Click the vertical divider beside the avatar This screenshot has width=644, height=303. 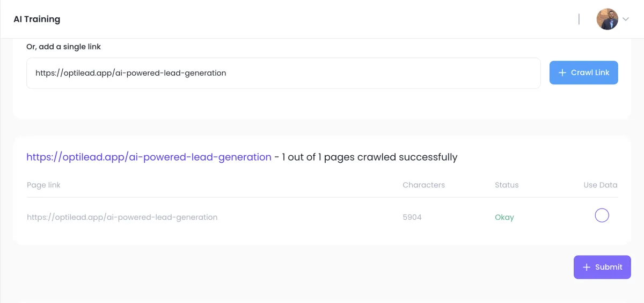(x=579, y=19)
